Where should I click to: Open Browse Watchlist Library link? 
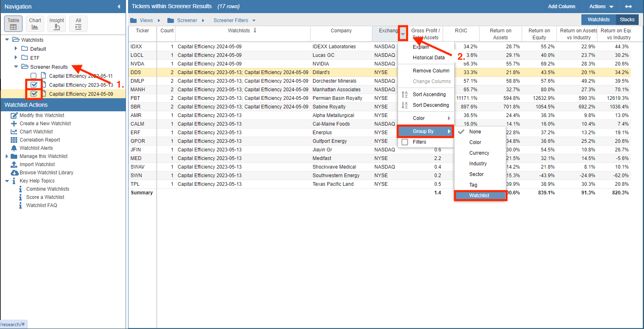[46, 173]
